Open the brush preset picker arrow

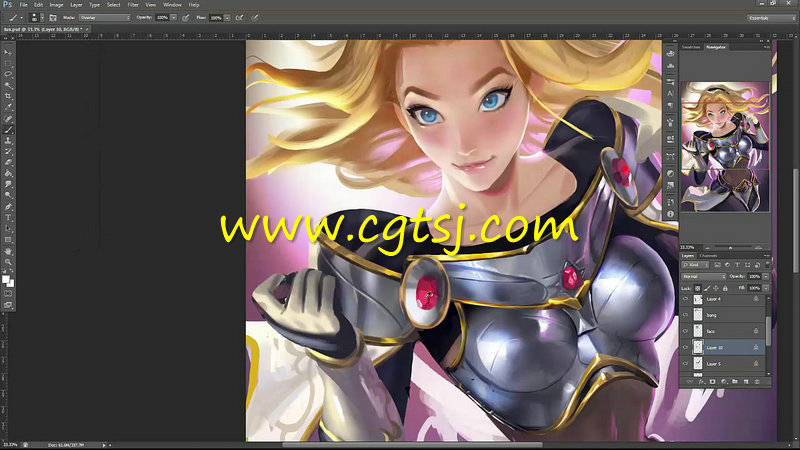tap(42, 17)
